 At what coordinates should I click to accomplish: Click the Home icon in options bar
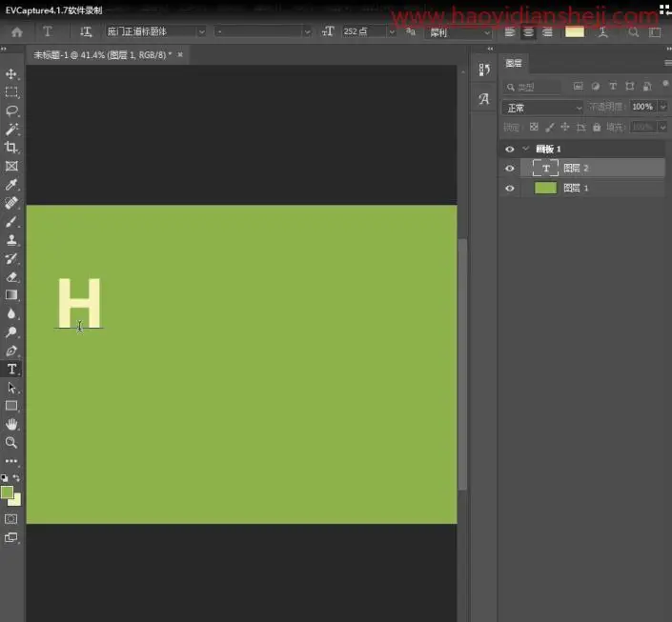coord(17,31)
